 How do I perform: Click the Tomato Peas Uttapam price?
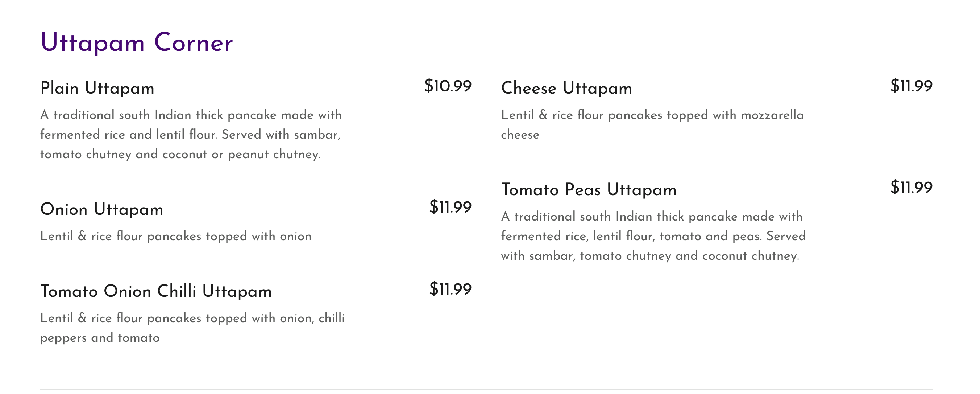(x=911, y=188)
